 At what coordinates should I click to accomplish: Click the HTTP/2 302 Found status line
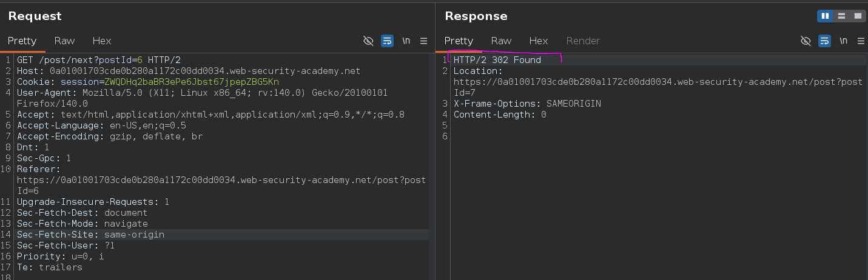[x=497, y=60]
